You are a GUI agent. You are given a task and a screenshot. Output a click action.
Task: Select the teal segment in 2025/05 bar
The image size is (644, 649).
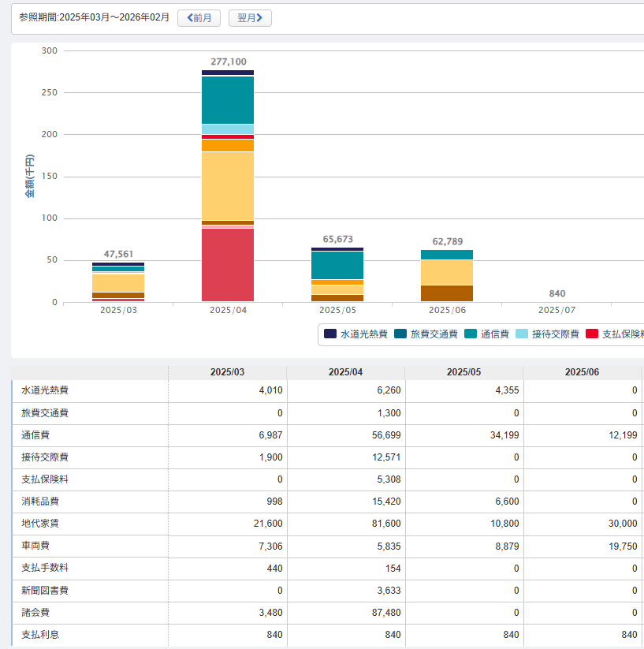337,265
